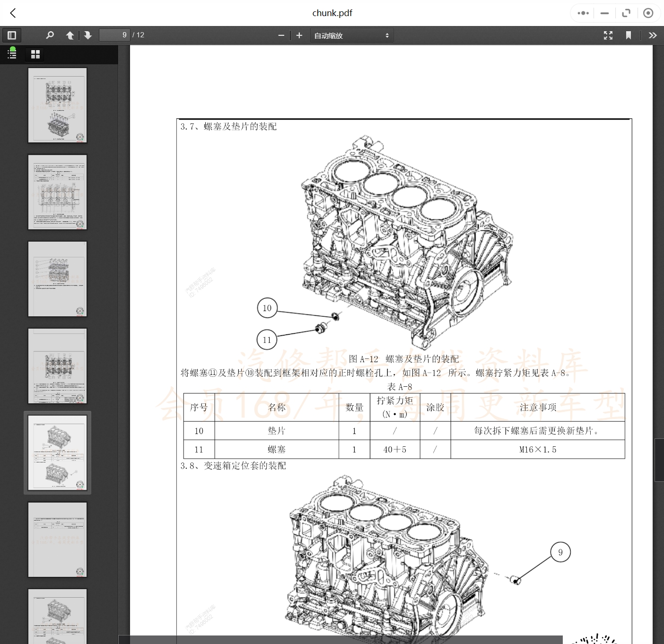Switch sidebar to document outline view
Viewport: 664px width, 644px height.
coord(12,54)
